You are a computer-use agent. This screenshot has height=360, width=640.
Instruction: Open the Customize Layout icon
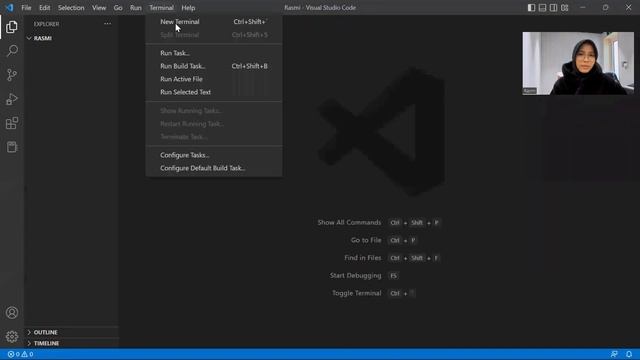(x=564, y=7)
